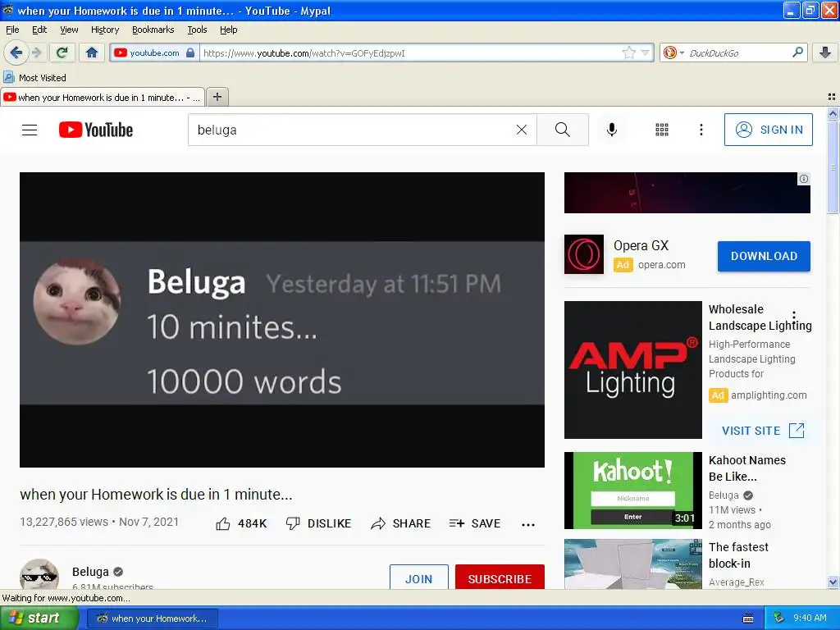840x630 pixels.
Task: Click VISIT SITE for amplighting.com
Action: [763, 430]
